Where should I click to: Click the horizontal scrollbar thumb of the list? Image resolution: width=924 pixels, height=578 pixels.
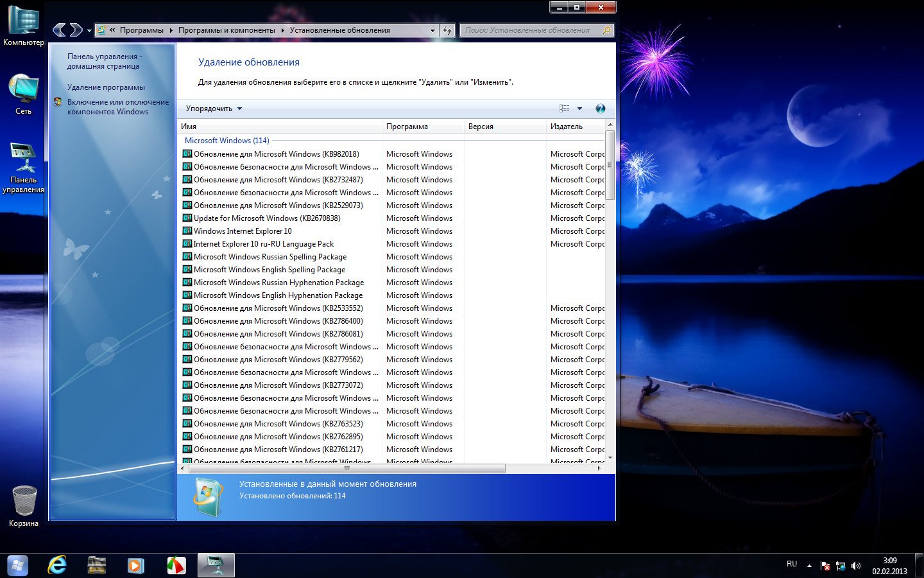346,469
